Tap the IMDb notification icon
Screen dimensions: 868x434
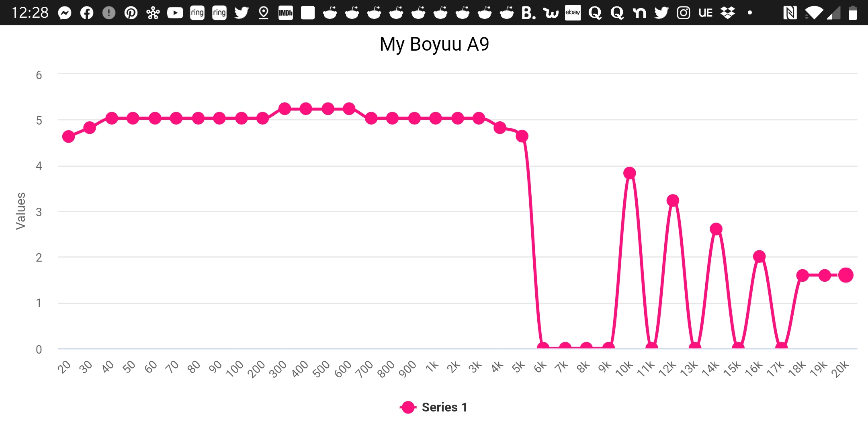286,13
